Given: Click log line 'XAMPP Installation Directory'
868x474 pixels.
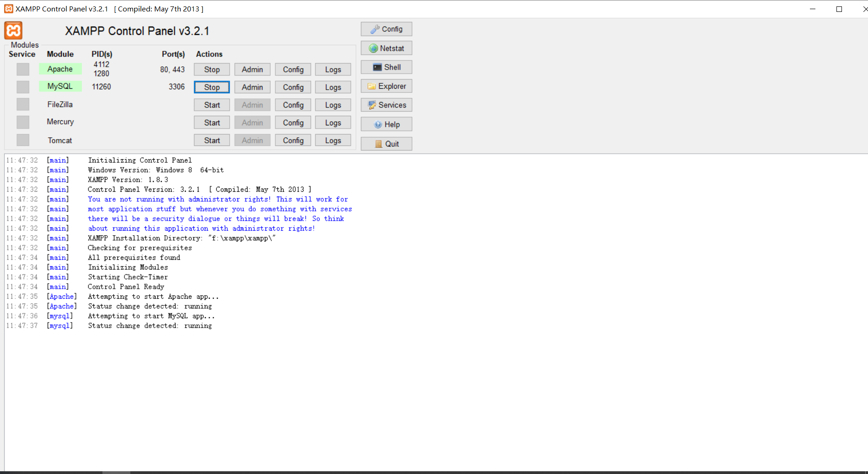Looking at the screenshot, I should pos(182,238).
